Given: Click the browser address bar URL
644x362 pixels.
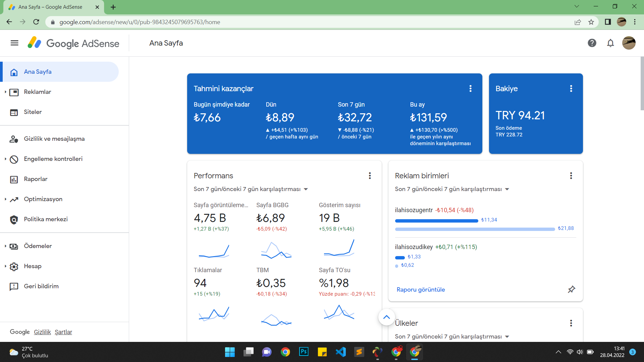Looking at the screenshot, I should pos(140,22).
